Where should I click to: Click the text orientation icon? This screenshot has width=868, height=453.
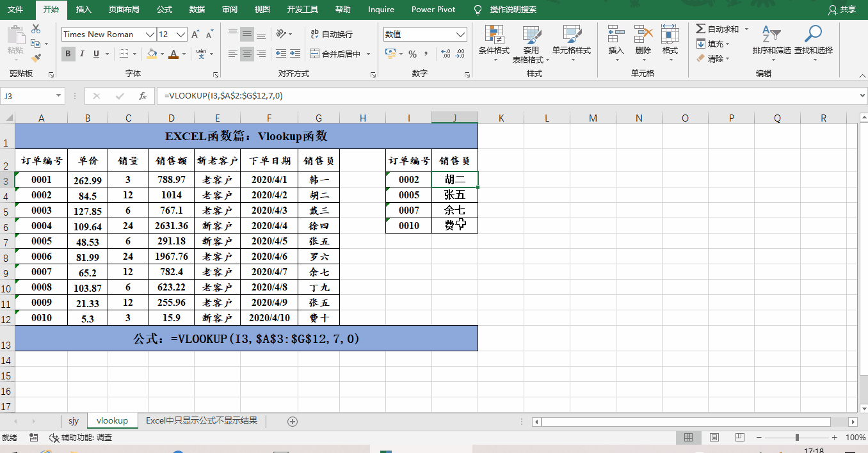pyautogui.click(x=281, y=34)
